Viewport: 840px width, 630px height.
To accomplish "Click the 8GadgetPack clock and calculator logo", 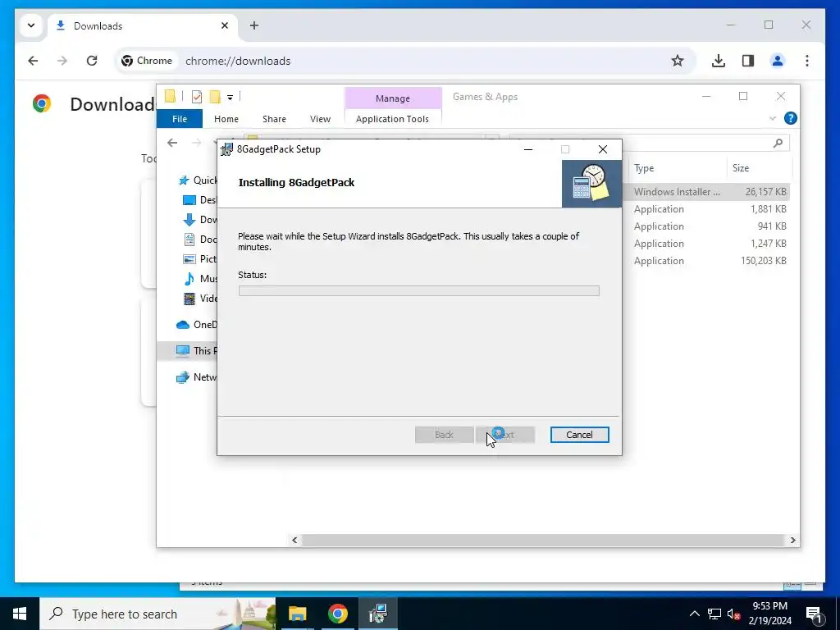I will pos(591,184).
